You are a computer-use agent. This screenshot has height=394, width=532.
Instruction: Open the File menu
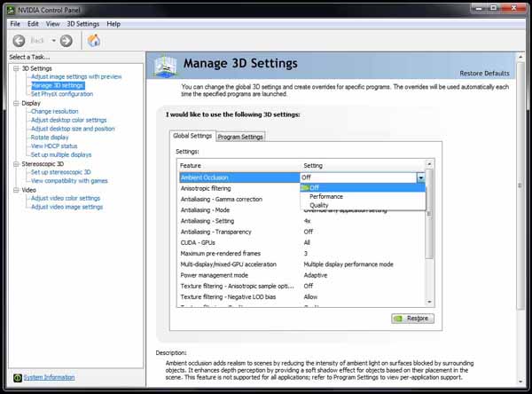pos(15,24)
